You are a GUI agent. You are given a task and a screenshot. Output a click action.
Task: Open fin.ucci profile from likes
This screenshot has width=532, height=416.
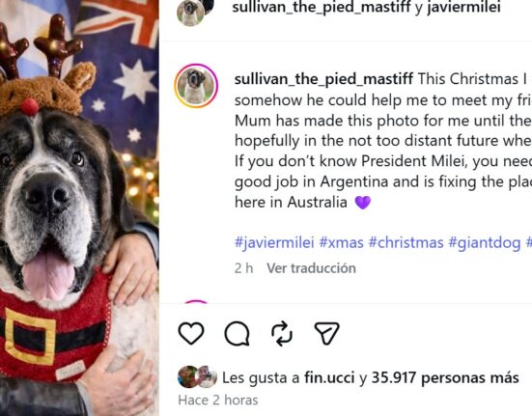[329, 377]
